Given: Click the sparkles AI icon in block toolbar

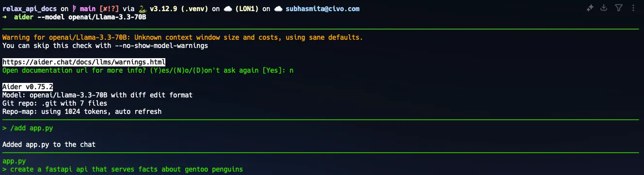Looking at the screenshot, I should pyautogui.click(x=590, y=8).
